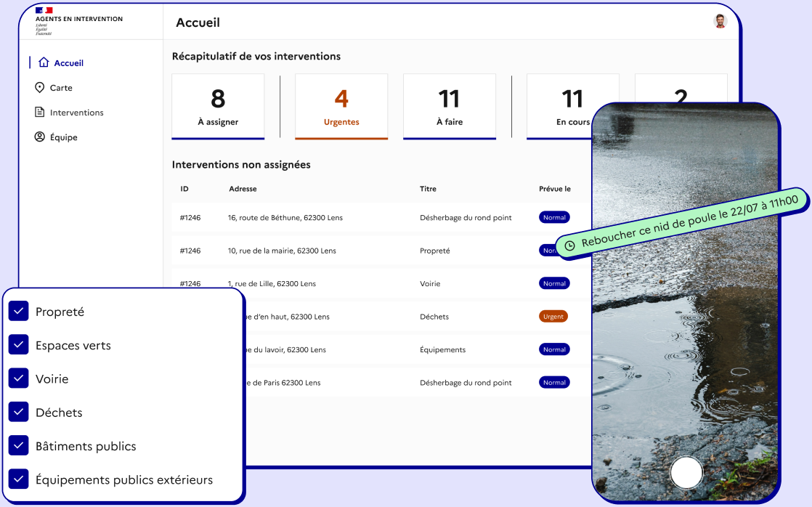Click the Reboucher ce nid de poule banner
This screenshot has height=507, width=812.
[683, 224]
